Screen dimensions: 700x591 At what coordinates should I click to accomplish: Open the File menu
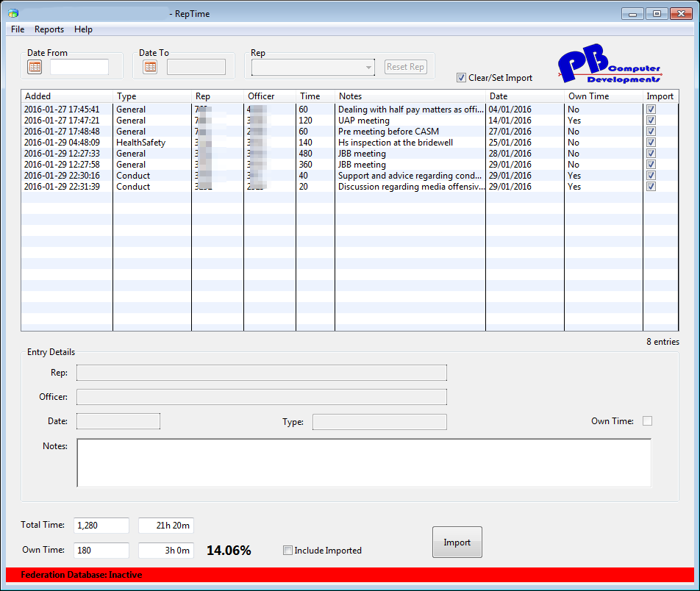(18, 29)
